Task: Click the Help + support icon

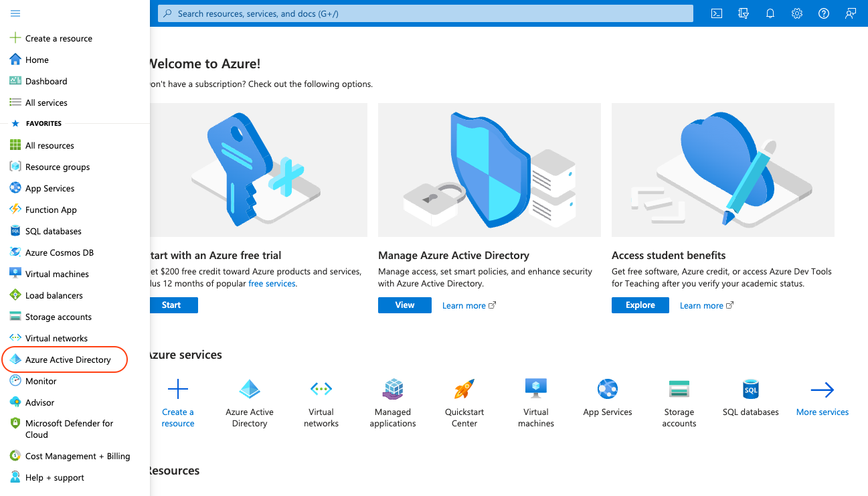Action: click(x=15, y=477)
